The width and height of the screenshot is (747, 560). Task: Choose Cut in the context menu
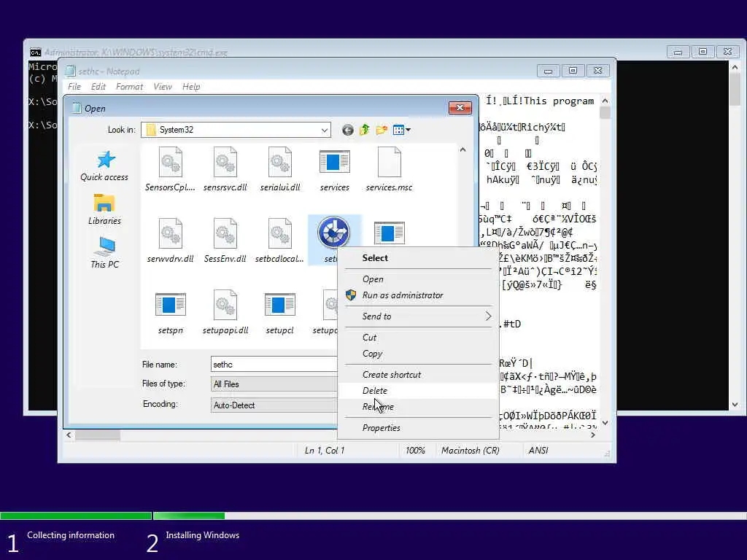418,337
